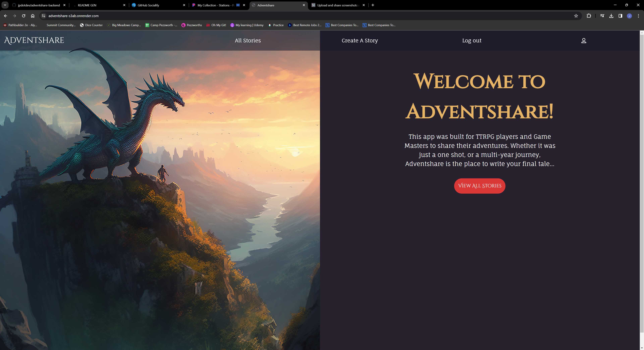
Task: Open the extensions puzzle icon
Action: pyautogui.click(x=589, y=16)
